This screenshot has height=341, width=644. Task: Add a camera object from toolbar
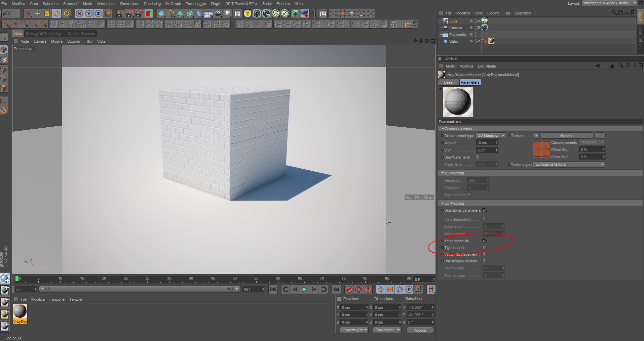[218, 14]
